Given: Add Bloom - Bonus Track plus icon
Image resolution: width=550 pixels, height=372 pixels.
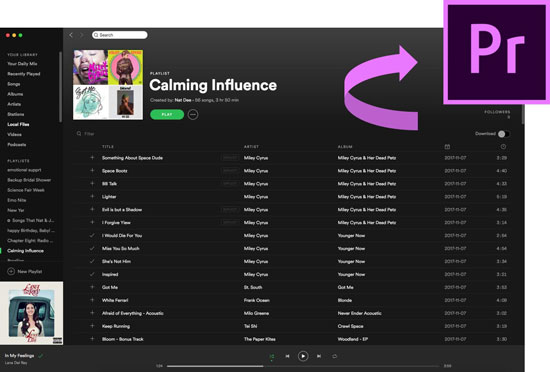Looking at the screenshot, I should (92, 339).
